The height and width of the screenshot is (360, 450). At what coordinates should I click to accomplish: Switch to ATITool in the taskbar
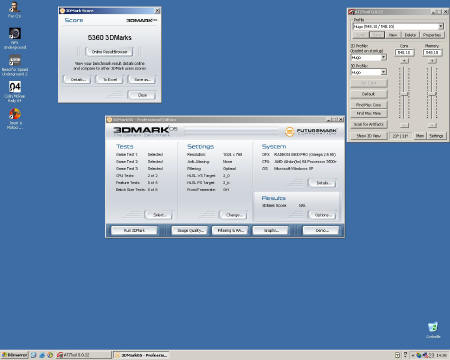click(x=83, y=355)
